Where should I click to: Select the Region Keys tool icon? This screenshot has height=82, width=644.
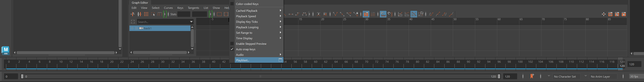[153, 14]
